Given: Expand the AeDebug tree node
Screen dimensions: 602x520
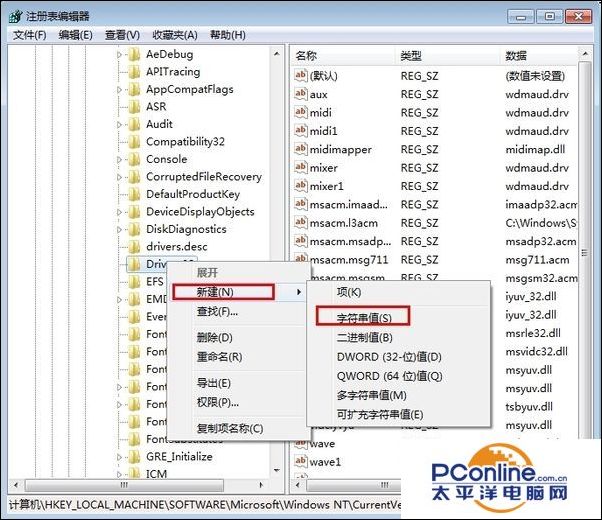Looking at the screenshot, I should pos(119,55).
